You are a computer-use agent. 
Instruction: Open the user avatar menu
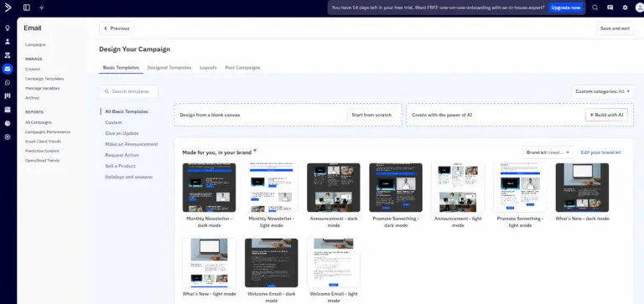click(640, 8)
